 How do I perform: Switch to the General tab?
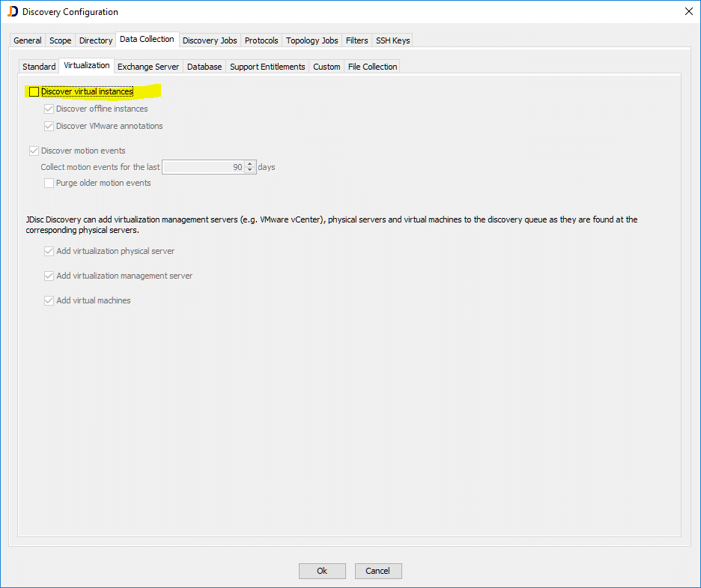pyautogui.click(x=28, y=40)
